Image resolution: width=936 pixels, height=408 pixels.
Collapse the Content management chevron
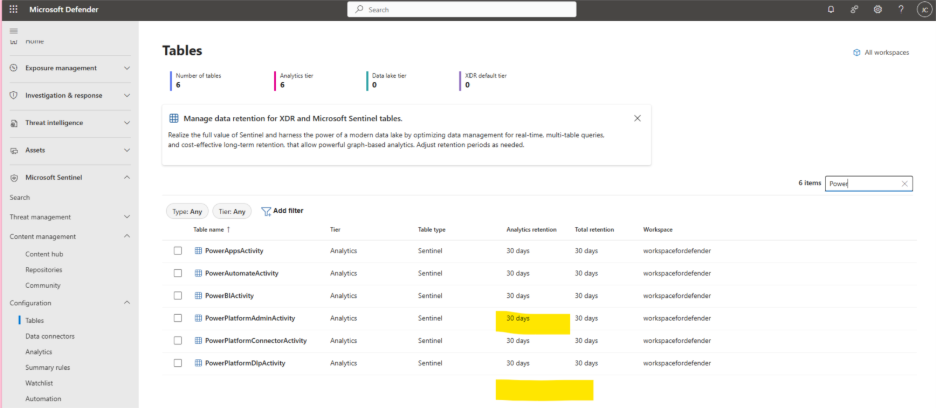point(127,237)
